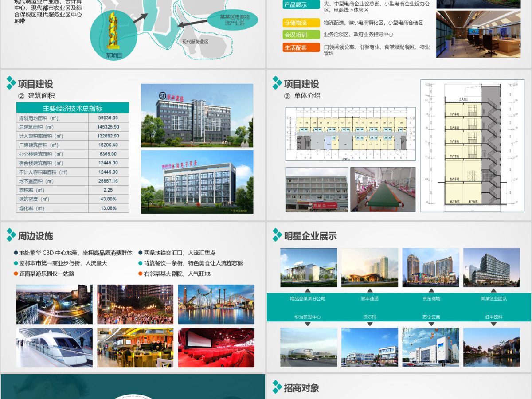The height and width of the screenshot is (399, 532).
Task: Select the yellow 仓储物流 label
Action: pos(301,23)
